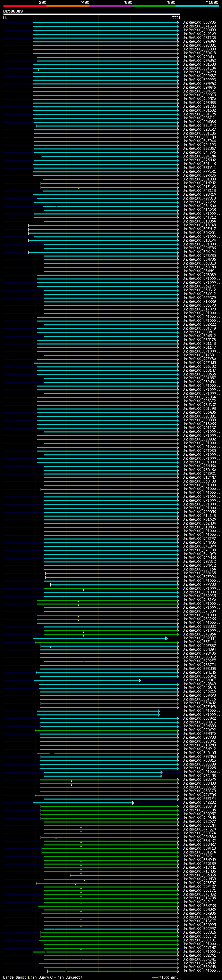Select hit UniRef100_B9RQQ7
Screen dimensions: 222x980
click(x=199, y=638)
